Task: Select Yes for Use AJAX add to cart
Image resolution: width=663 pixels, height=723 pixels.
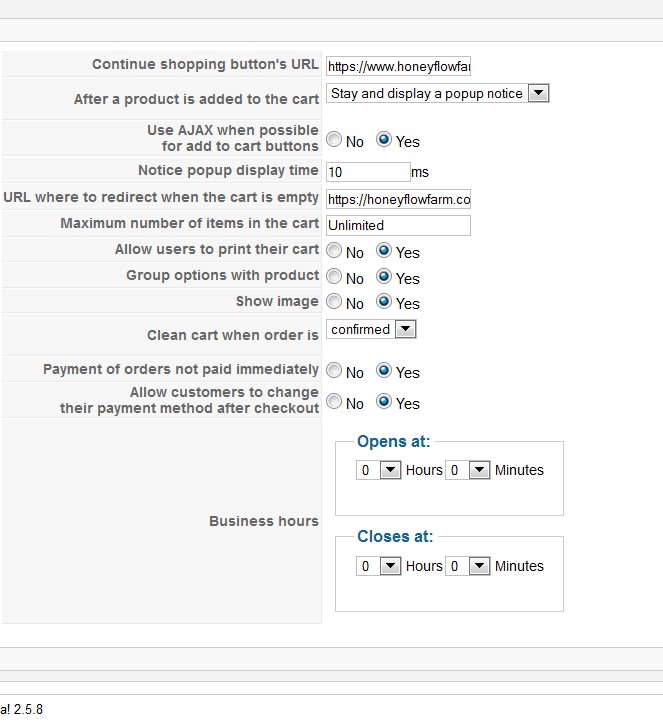Action: [384, 140]
